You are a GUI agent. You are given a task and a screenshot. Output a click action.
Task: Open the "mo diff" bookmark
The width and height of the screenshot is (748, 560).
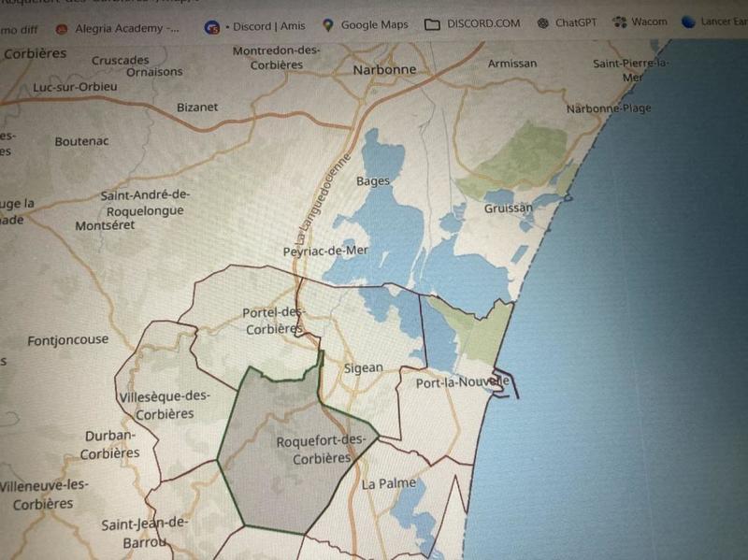18,30
